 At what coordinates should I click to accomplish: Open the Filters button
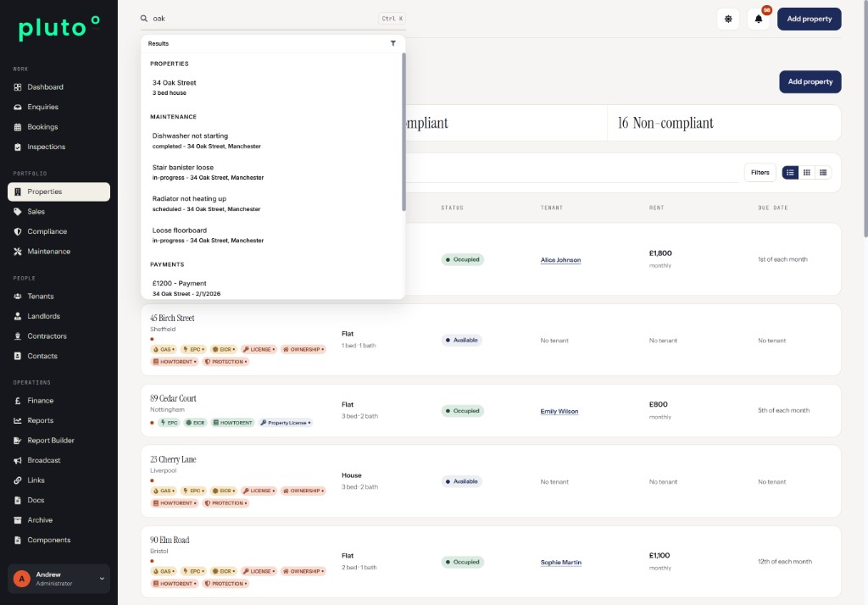click(x=760, y=173)
